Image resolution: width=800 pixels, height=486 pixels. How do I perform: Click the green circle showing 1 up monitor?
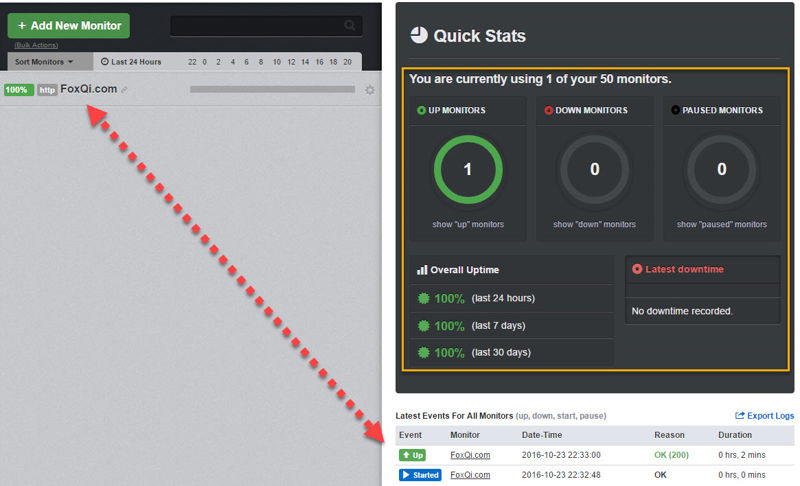point(468,169)
